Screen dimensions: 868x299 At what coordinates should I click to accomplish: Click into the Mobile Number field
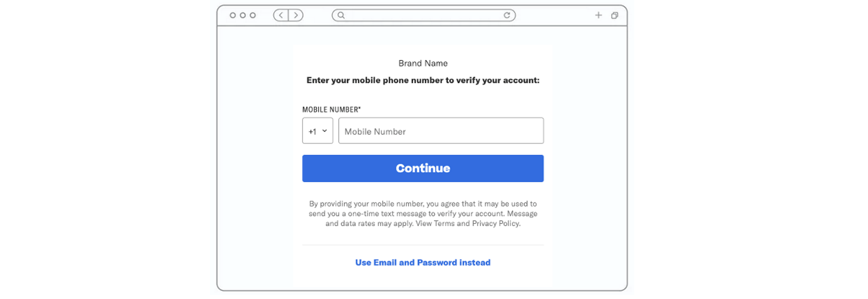(x=441, y=131)
